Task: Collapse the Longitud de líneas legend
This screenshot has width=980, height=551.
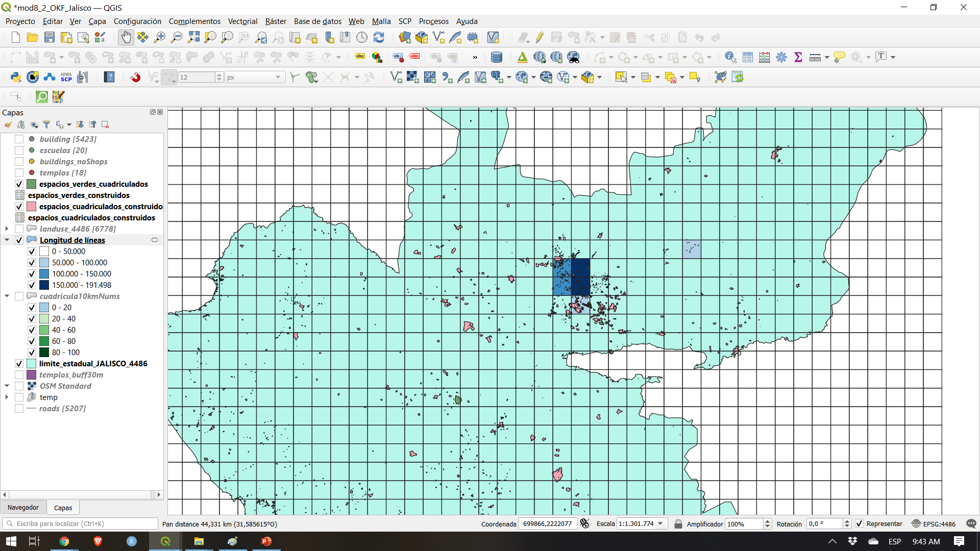Action: tap(7, 240)
